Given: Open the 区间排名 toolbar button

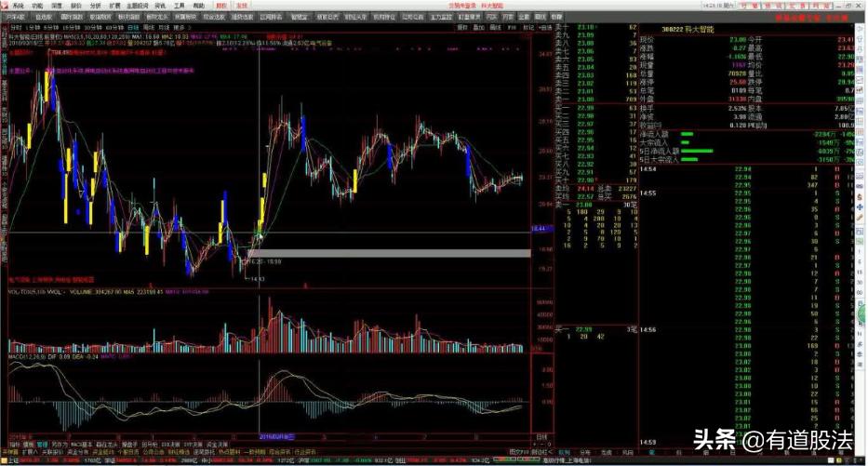Looking at the screenshot, I should (271, 17).
